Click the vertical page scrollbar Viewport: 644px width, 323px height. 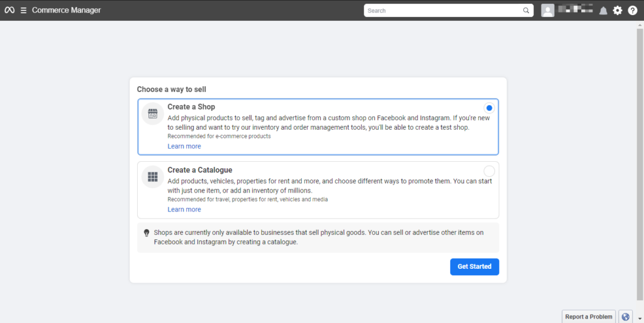[x=640, y=164]
